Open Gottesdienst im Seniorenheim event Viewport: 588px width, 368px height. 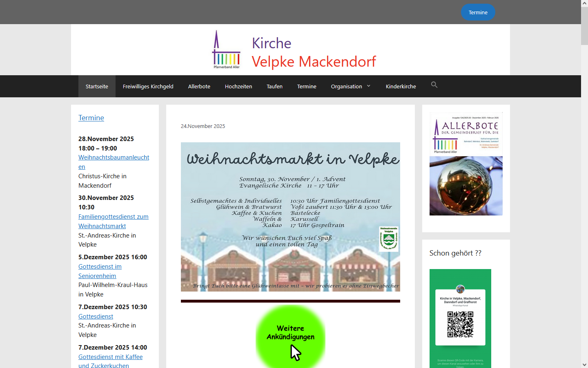[x=100, y=267]
